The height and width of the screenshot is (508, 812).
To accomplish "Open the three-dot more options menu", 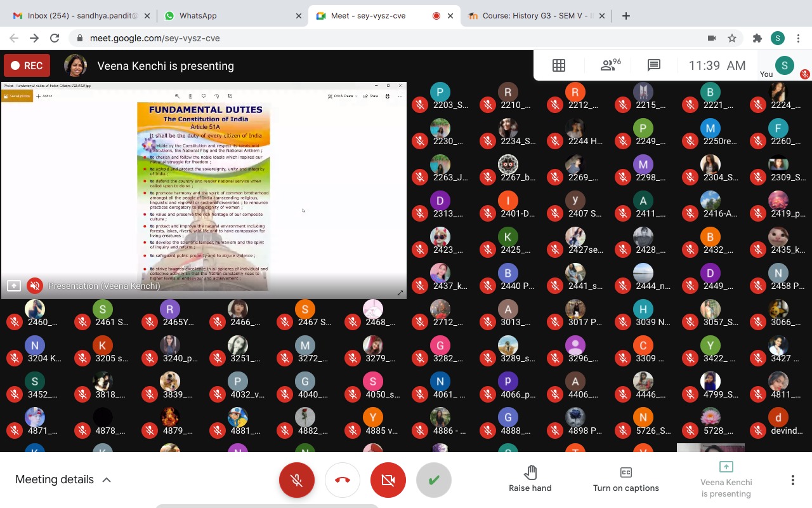I will click(792, 480).
